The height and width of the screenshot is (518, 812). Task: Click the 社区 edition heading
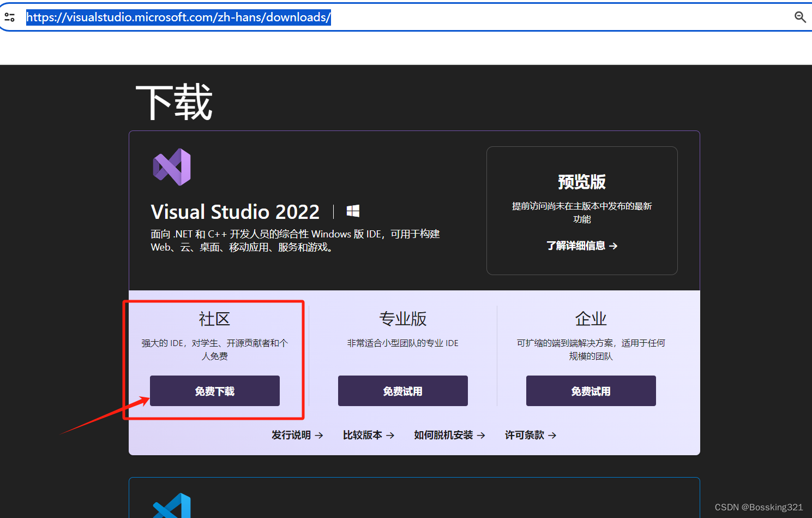214,319
